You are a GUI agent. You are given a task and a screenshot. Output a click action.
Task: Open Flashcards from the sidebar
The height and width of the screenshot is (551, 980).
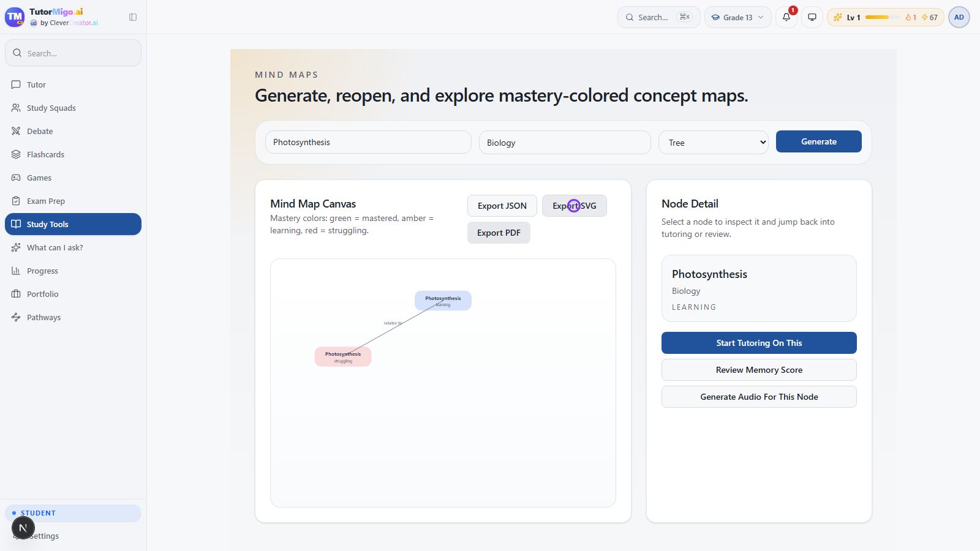(73, 154)
